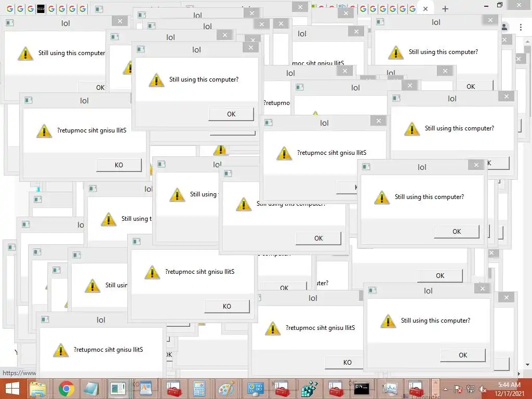The height and width of the screenshot is (399, 532).
Task: Click warning icon in top-left corner dialog
Action: [25, 54]
